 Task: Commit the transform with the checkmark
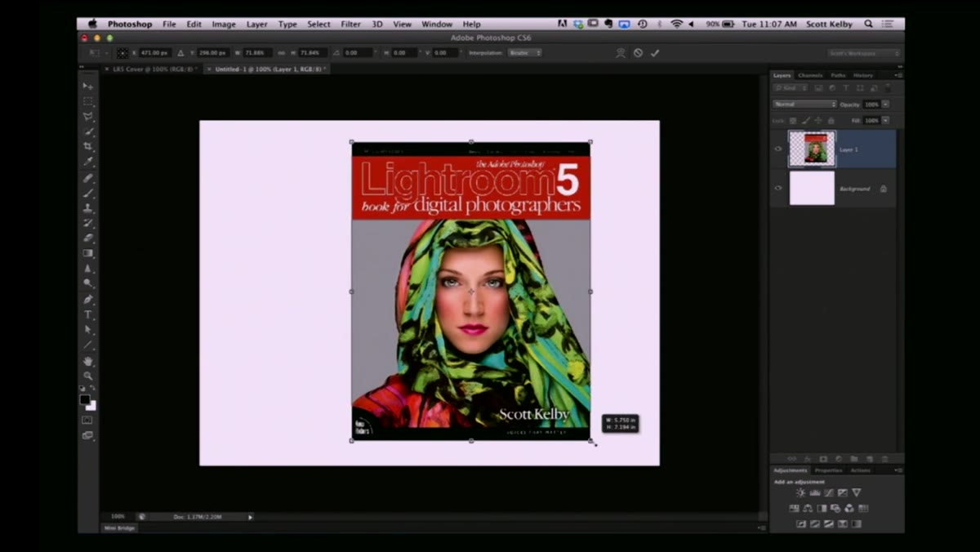655,52
